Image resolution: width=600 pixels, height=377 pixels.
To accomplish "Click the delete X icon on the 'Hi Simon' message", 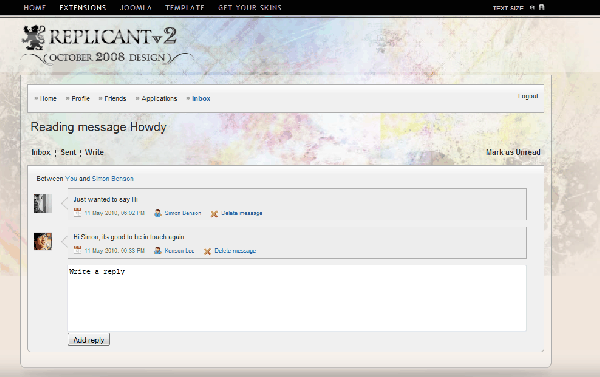I will click(x=207, y=251).
